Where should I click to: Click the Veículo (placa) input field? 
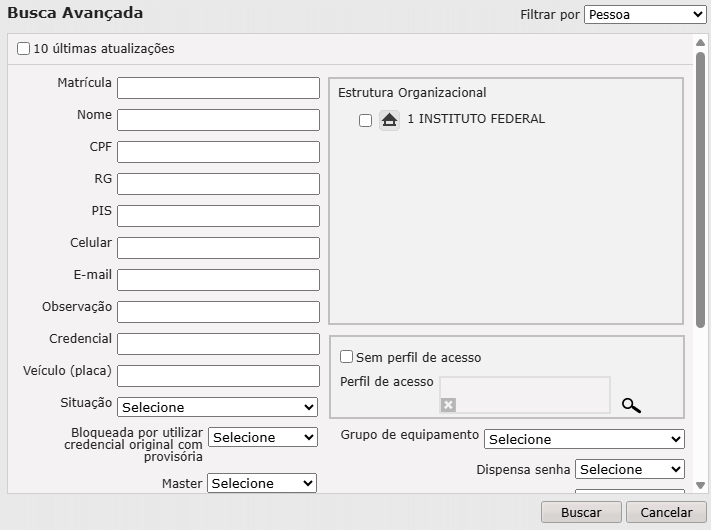click(218, 376)
